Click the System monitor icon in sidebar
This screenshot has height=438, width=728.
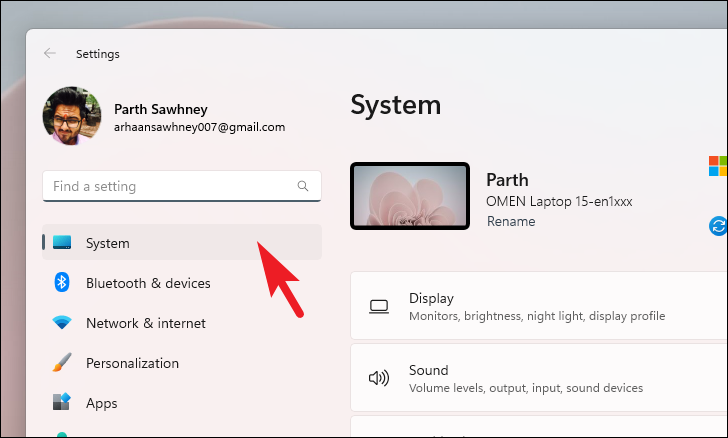click(x=62, y=242)
